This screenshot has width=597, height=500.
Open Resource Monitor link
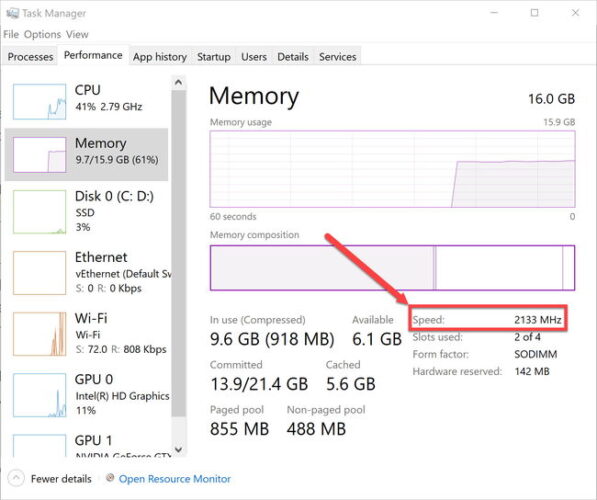(x=175, y=479)
